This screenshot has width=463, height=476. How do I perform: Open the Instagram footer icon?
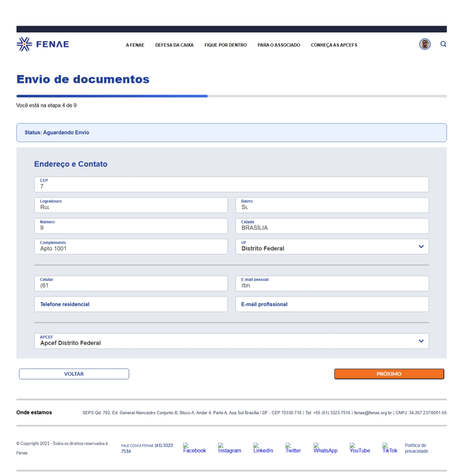pos(229,448)
